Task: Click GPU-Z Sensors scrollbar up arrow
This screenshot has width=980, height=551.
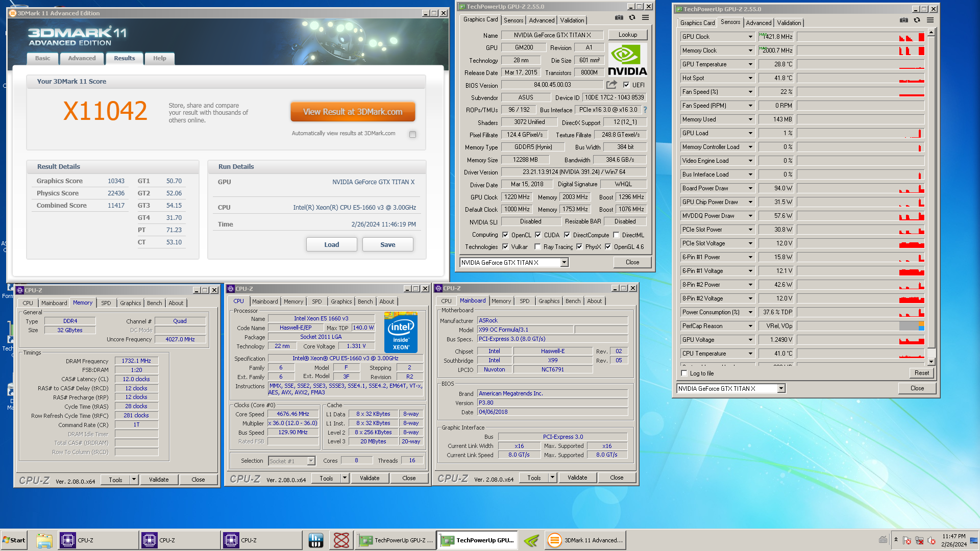Action: 931,33
